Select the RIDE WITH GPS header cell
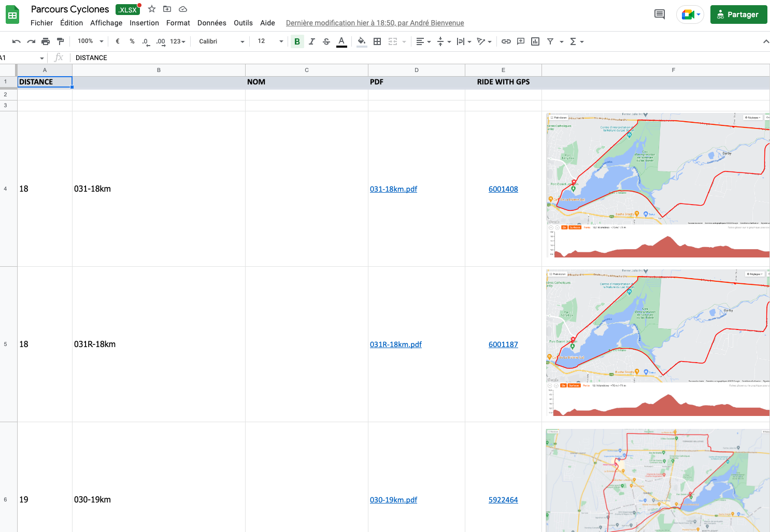Viewport: 770px width, 532px height. 503,82
